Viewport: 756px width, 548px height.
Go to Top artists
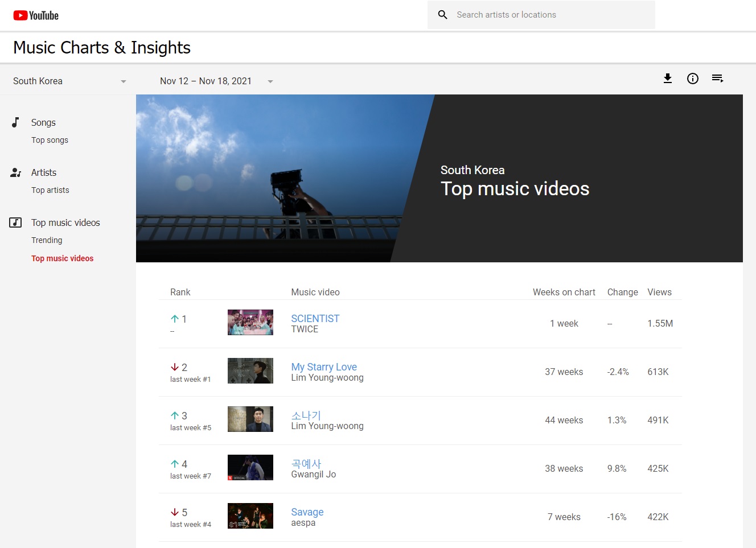pyautogui.click(x=50, y=190)
